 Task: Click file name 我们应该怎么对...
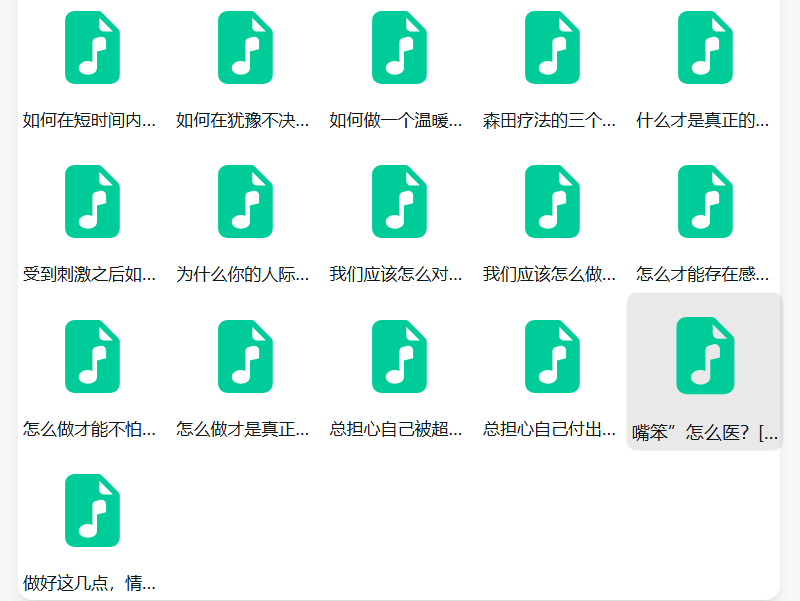pos(396,274)
